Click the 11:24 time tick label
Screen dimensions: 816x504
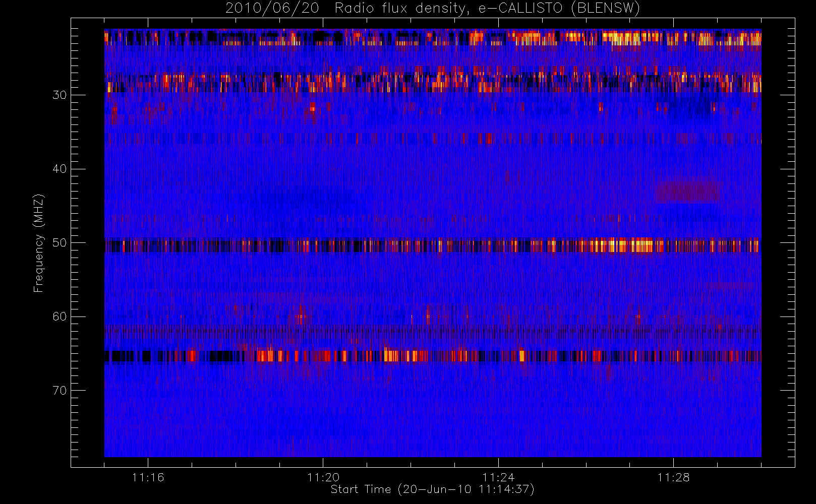point(498,477)
